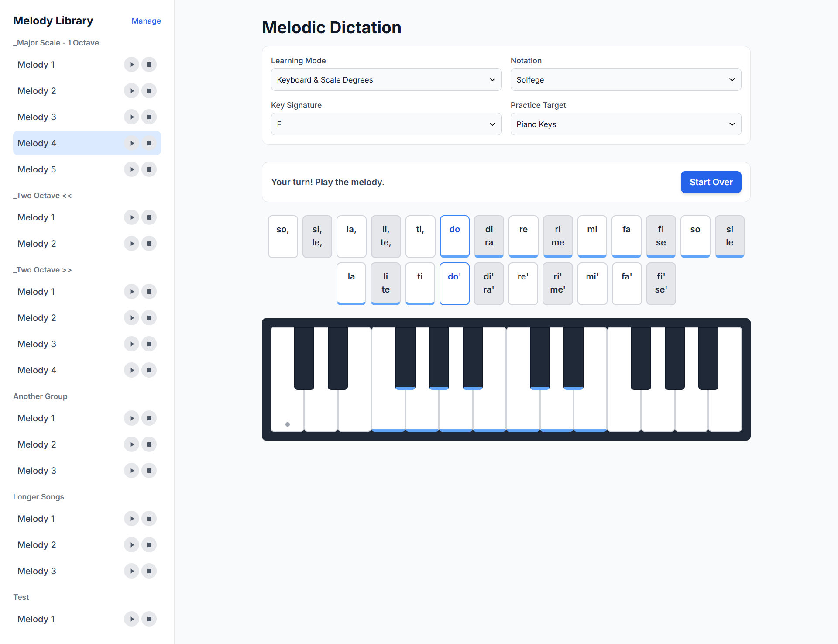Open the Notation dropdown
838x644 pixels.
pyautogui.click(x=625, y=79)
